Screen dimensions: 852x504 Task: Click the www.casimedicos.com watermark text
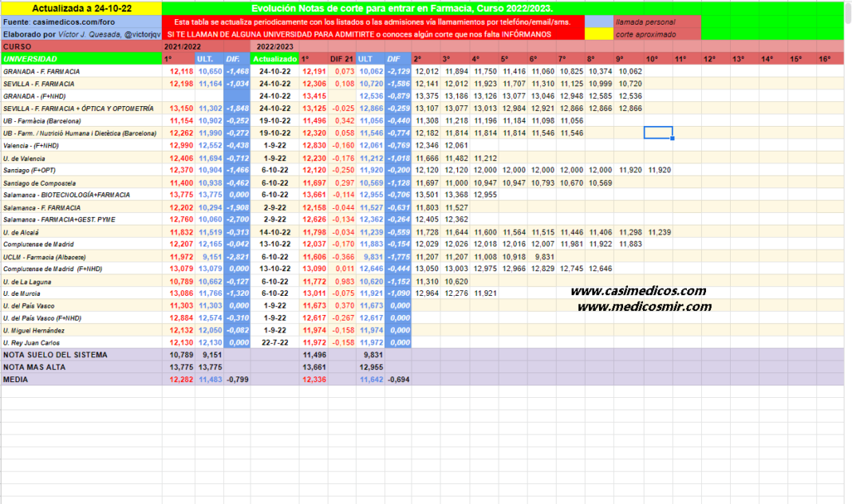pyautogui.click(x=638, y=291)
